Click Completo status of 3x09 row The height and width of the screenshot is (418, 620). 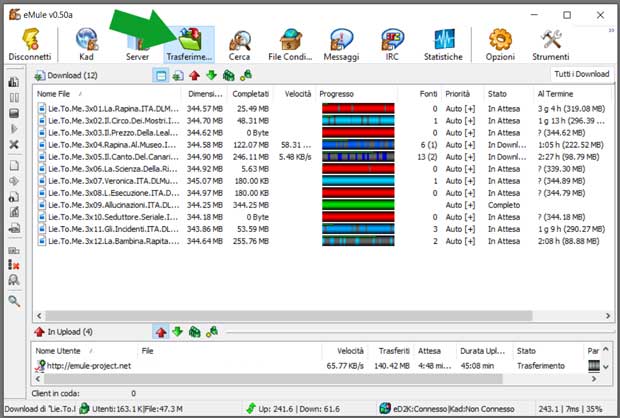point(504,205)
